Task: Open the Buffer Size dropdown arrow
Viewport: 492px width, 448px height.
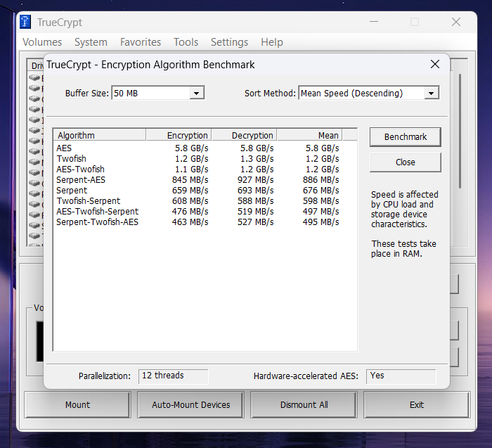Action: pos(196,94)
